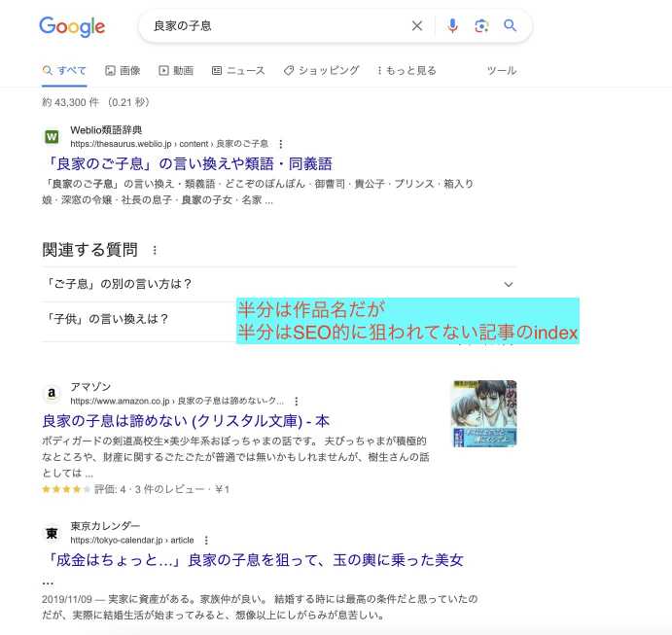672x635 pixels.
Task: Switch to the ニュース tab
Action: [238, 70]
